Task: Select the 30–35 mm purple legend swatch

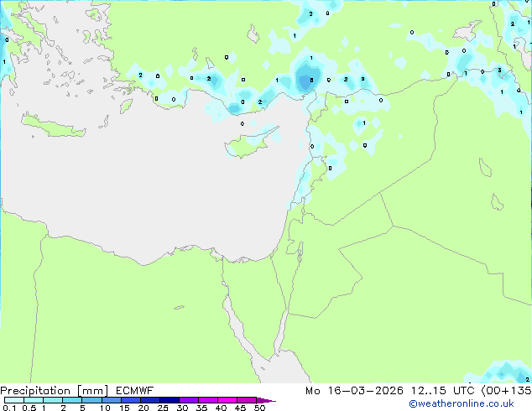Action: coord(188,400)
